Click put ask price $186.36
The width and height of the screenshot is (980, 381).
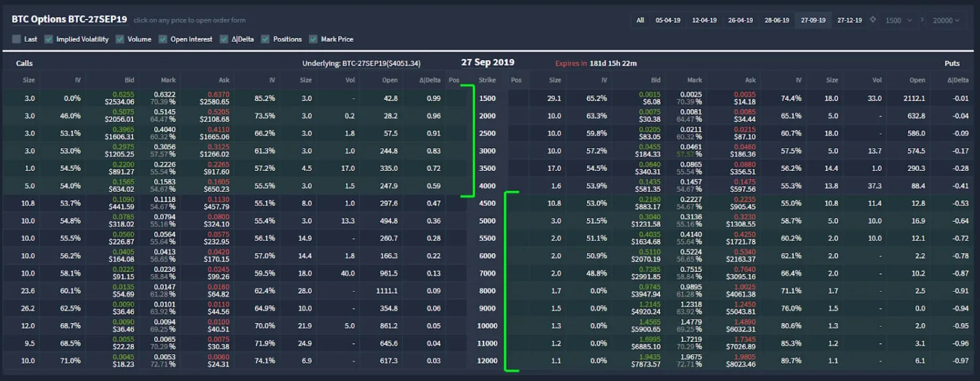point(742,155)
